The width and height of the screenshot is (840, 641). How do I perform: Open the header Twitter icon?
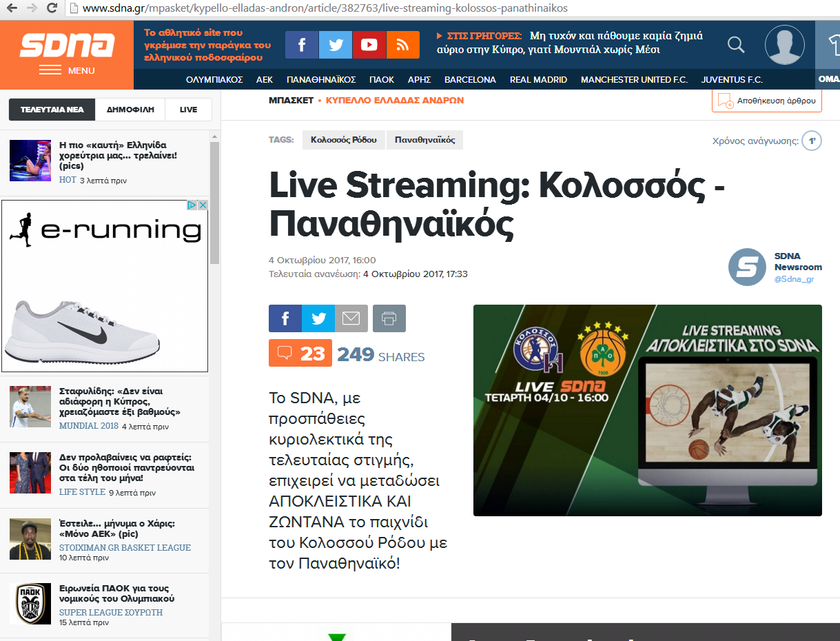[x=336, y=45]
